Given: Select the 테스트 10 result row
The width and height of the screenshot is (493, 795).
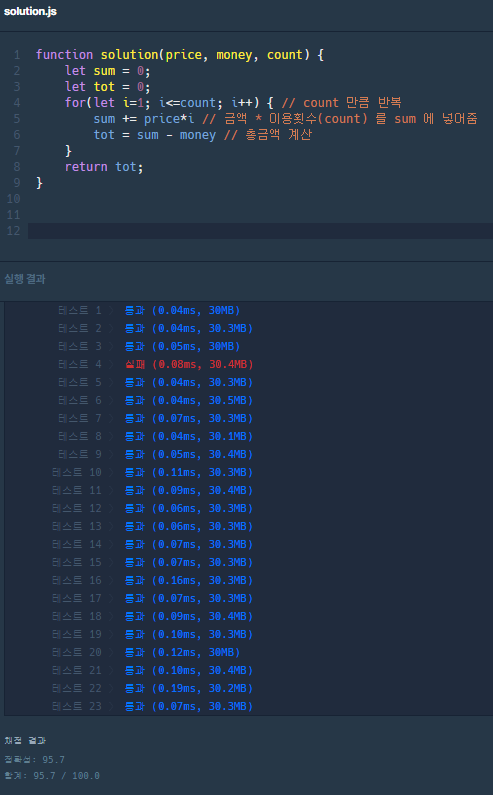Looking at the screenshot, I should (x=152, y=473).
